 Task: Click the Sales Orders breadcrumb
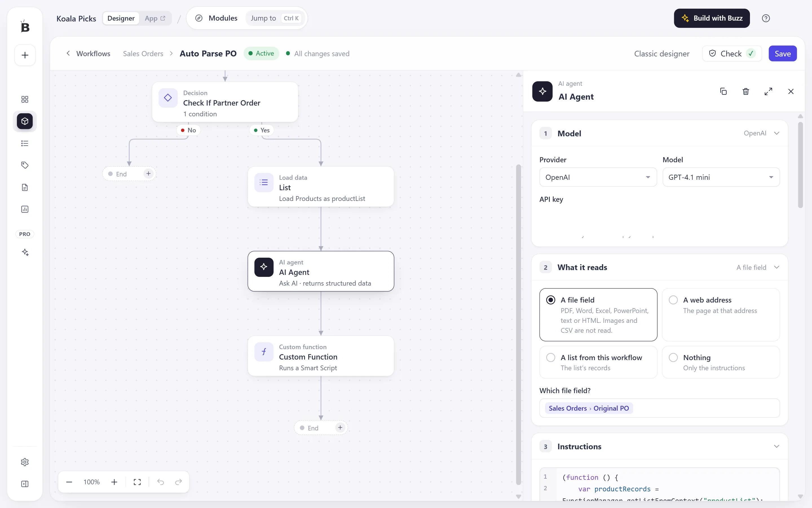143,54
